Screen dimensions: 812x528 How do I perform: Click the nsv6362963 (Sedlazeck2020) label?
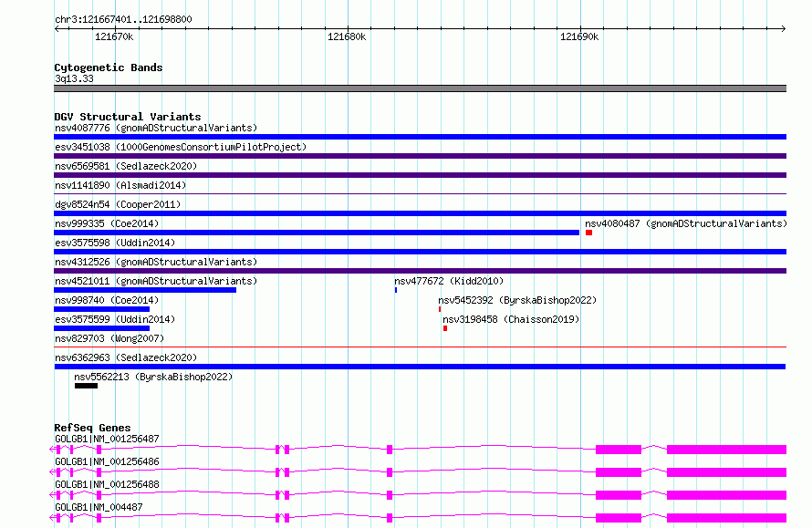point(126,357)
